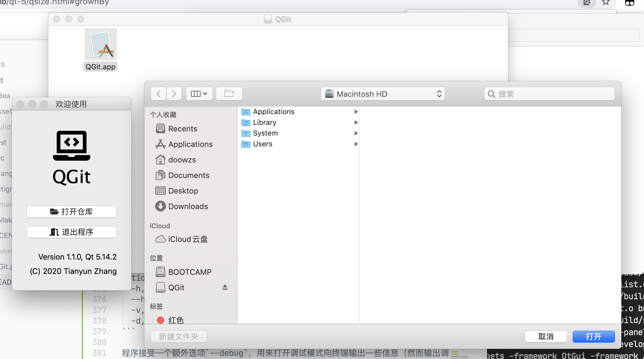
Task: Click the forward navigation arrow
Action: point(174,94)
